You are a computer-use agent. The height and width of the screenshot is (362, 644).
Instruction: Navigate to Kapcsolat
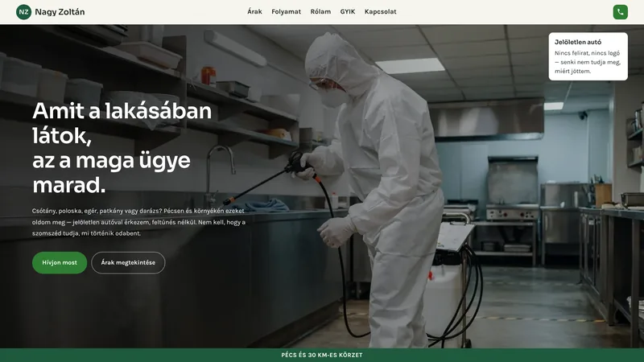[x=380, y=11]
